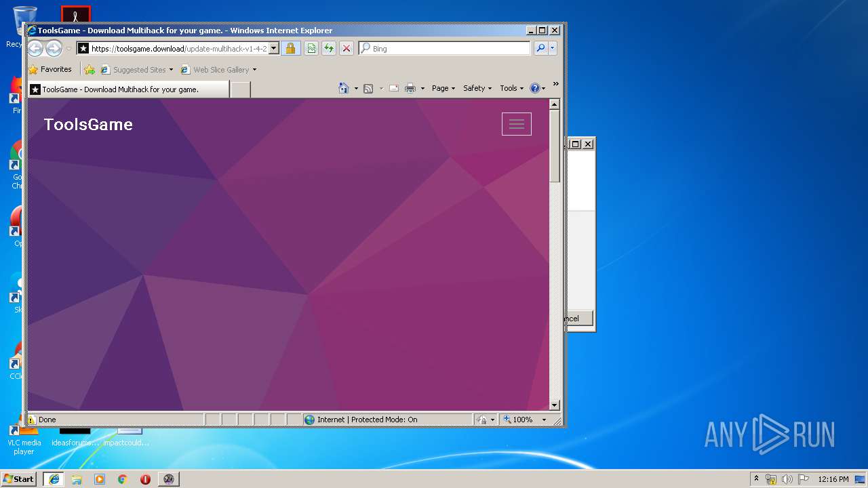The height and width of the screenshot is (488, 868).
Task: Click the Read Mail envelope icon
Action: (x=393, y=89)
